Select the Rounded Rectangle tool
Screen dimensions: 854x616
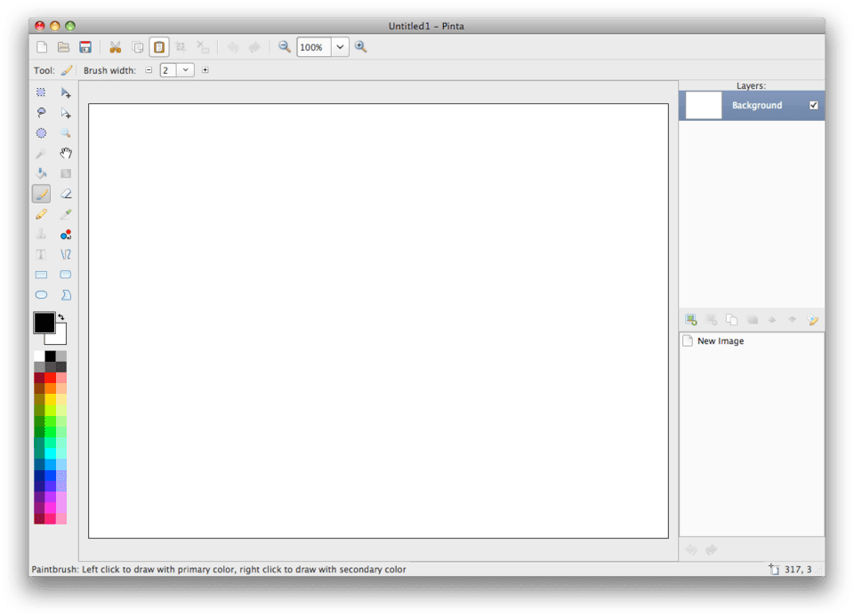pyautogui.click(x=65, y=275)
